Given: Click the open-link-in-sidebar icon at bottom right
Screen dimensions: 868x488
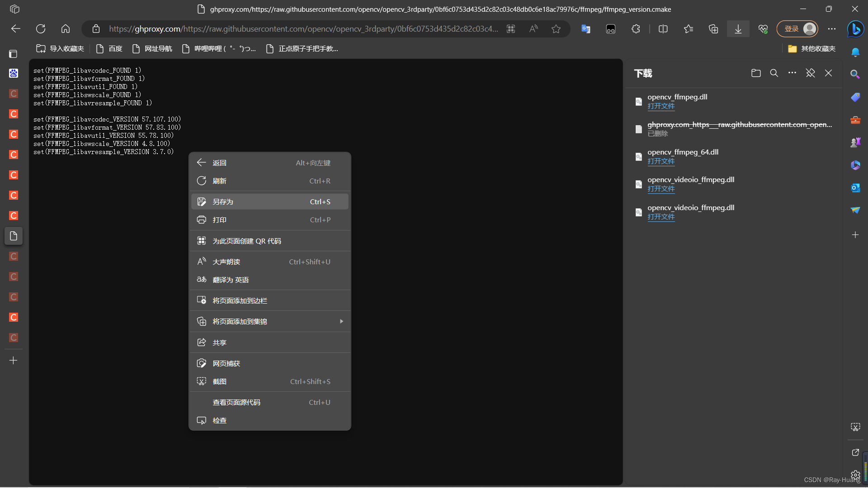Looking at the screenshot, I should pos(855,452).
